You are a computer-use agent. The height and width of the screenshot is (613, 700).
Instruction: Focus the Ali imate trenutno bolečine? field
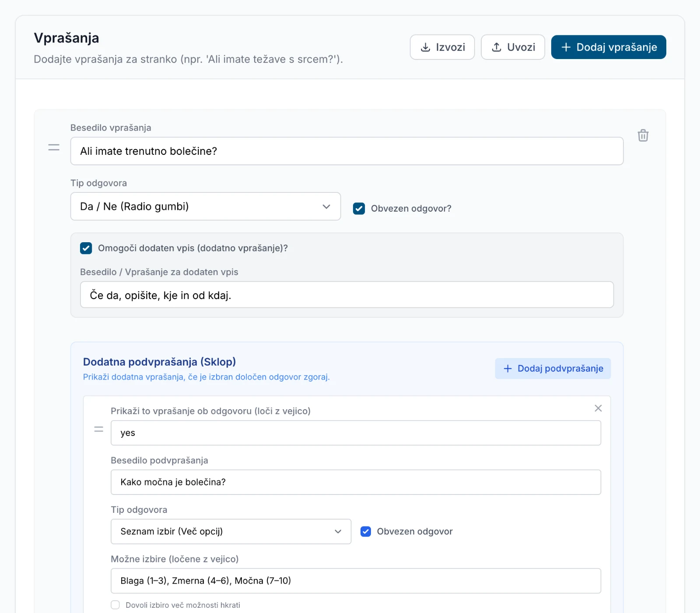click(347, 151)
